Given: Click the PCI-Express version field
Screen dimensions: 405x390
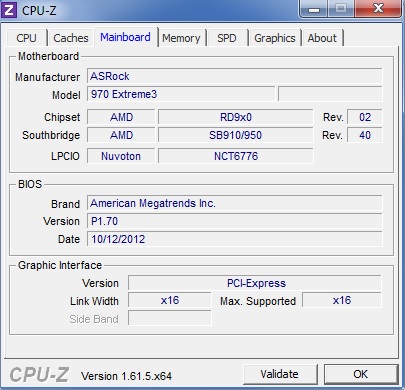Looking at the screenshot, I should pos(255,283).
